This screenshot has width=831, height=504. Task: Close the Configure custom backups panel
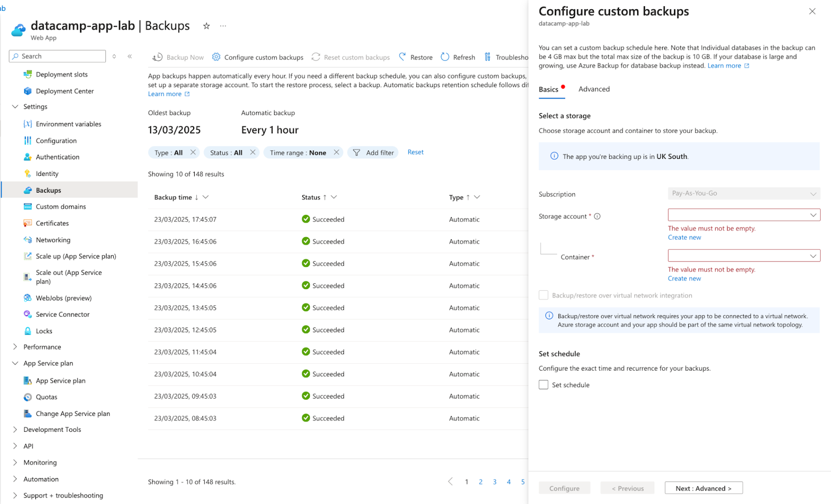tap(812, 11)
